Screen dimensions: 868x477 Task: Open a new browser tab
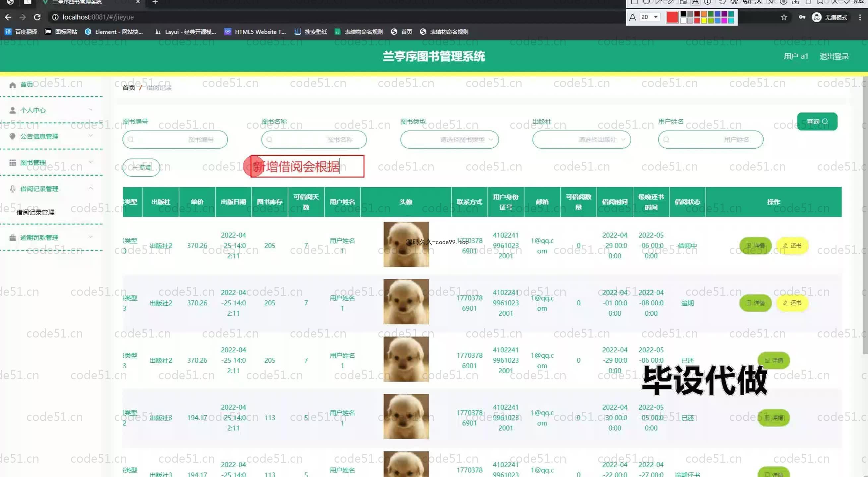pyautogui.click(x=155, y=2)
